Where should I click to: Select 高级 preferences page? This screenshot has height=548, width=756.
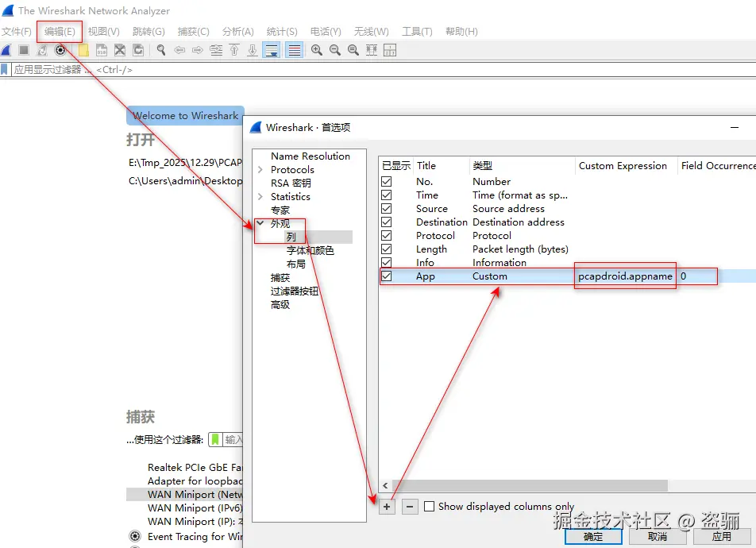(280, 304)
